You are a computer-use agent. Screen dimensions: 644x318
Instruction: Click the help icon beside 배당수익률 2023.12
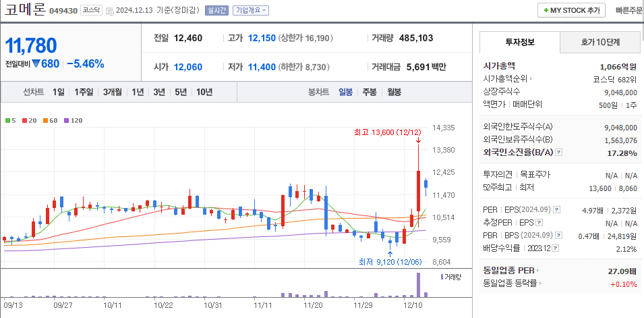[555, 248]
